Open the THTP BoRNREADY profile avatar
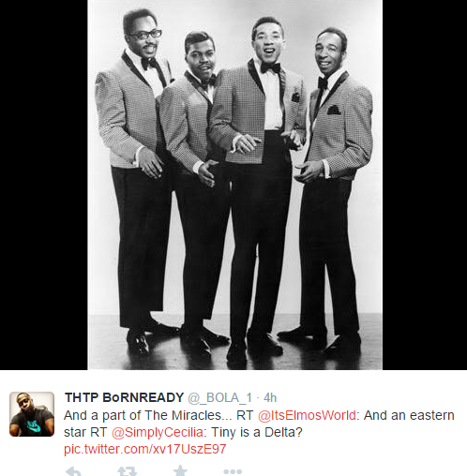467x476 pixels. pos(32,414)
